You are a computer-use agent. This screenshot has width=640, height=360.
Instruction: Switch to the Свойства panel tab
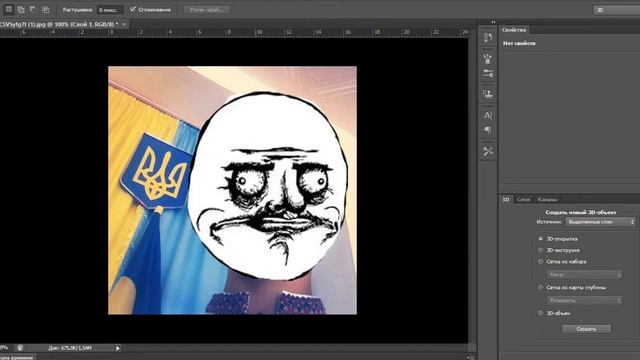click(x=514, y=30)
